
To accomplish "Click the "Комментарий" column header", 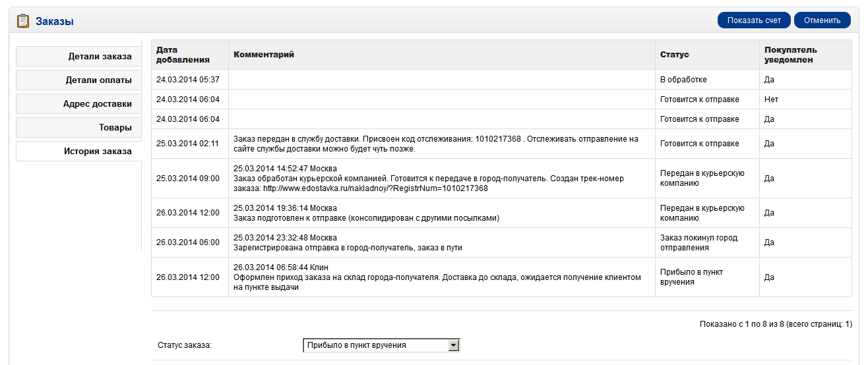I will [264, 55].
